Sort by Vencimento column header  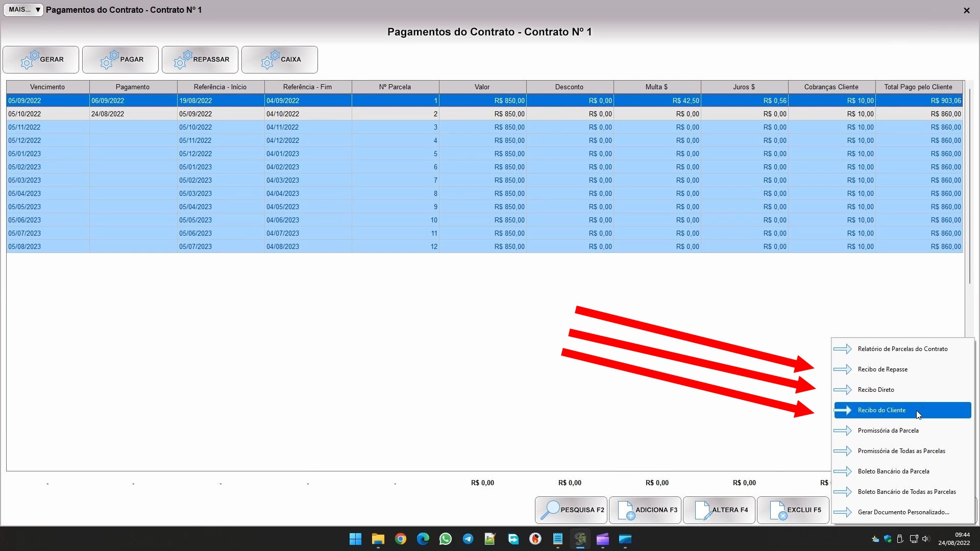47,87
